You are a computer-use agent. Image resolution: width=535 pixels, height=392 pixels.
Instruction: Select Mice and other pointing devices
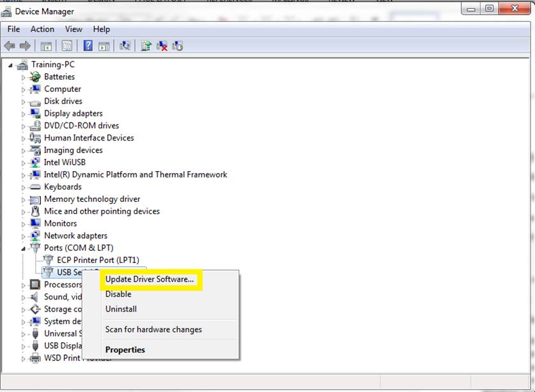coord(102,211)
